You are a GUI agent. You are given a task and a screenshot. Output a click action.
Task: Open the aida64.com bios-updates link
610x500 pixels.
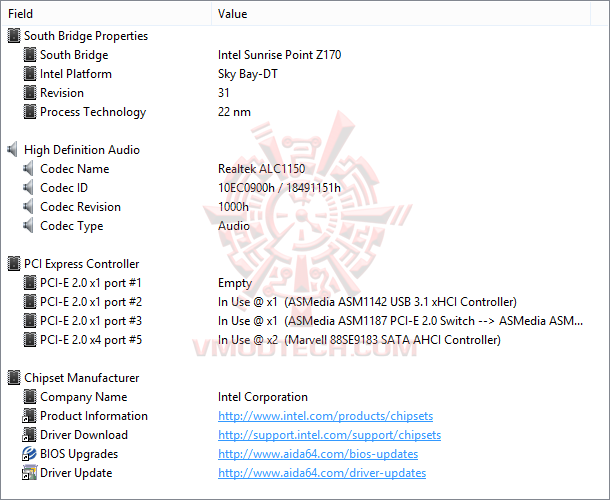pyautogui.click(x=318, y=454)
